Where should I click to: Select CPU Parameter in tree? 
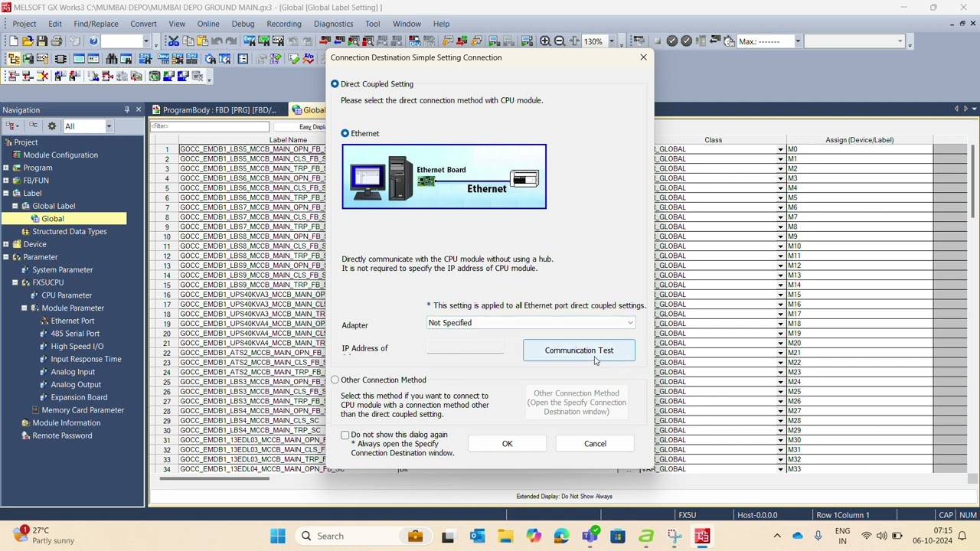(67, 295)
